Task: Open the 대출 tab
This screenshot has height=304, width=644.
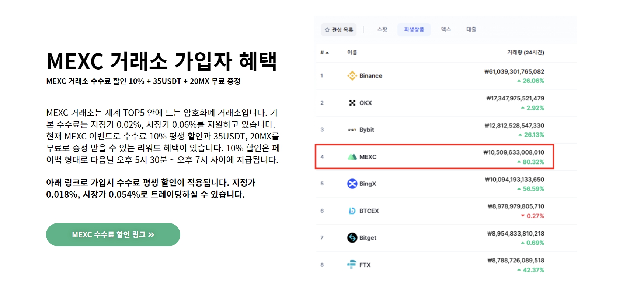Action: click(471, 29)
